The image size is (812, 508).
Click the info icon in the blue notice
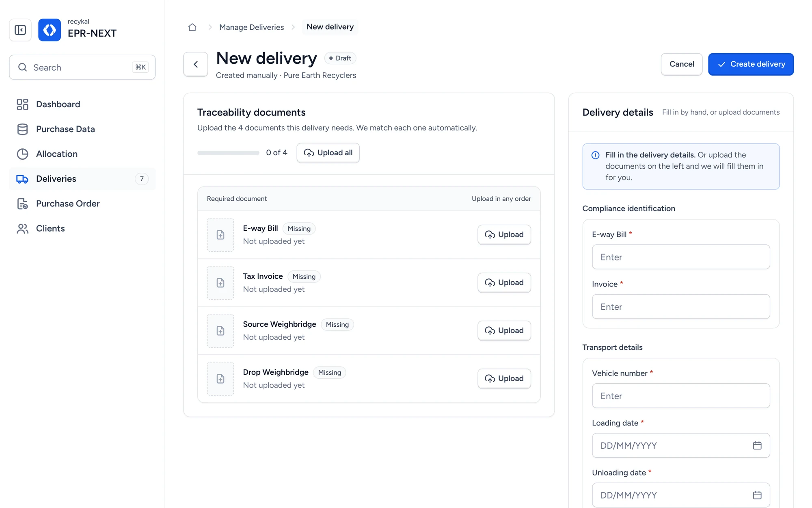point(596,155)
